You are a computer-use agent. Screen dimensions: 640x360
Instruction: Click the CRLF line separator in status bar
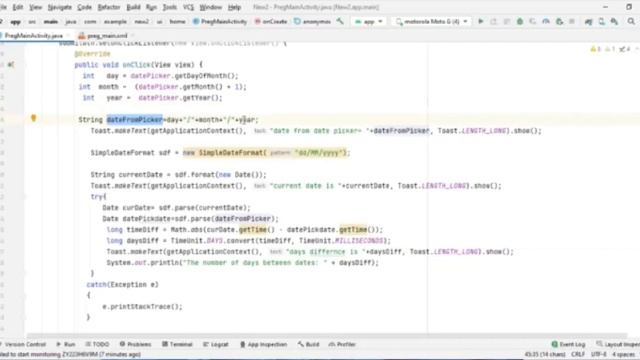578,354
